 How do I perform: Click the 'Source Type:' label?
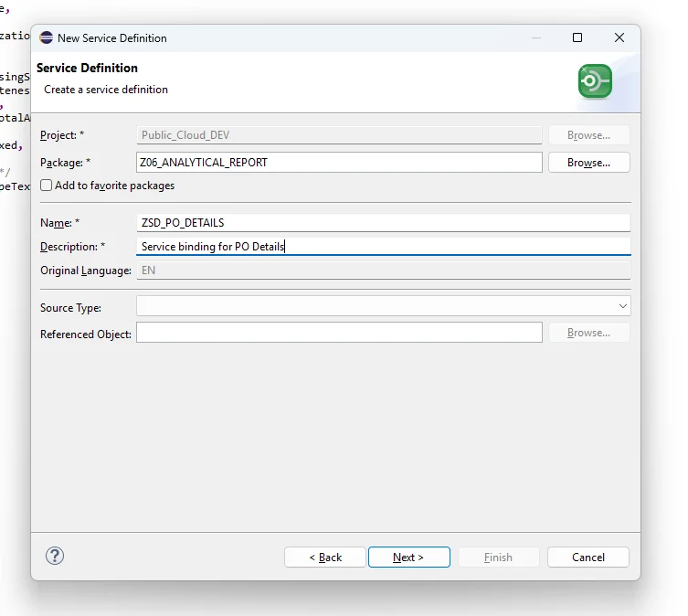(x=70, y=308)
